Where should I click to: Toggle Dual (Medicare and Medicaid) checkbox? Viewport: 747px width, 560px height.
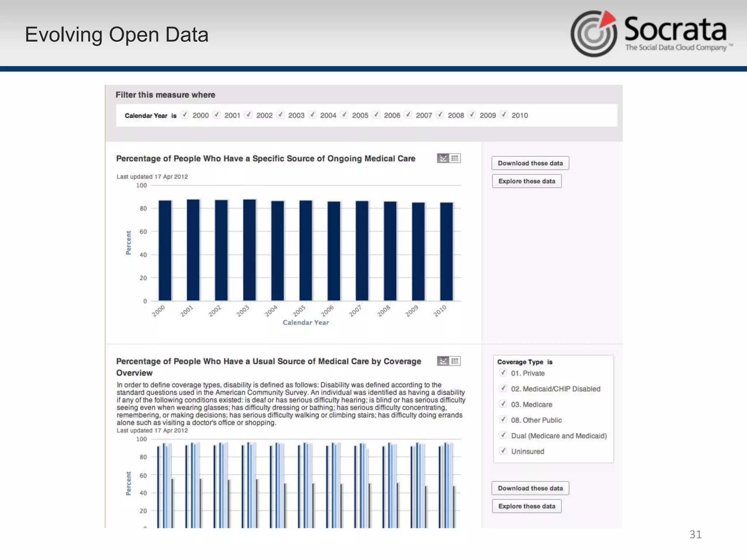pos(503,435)
